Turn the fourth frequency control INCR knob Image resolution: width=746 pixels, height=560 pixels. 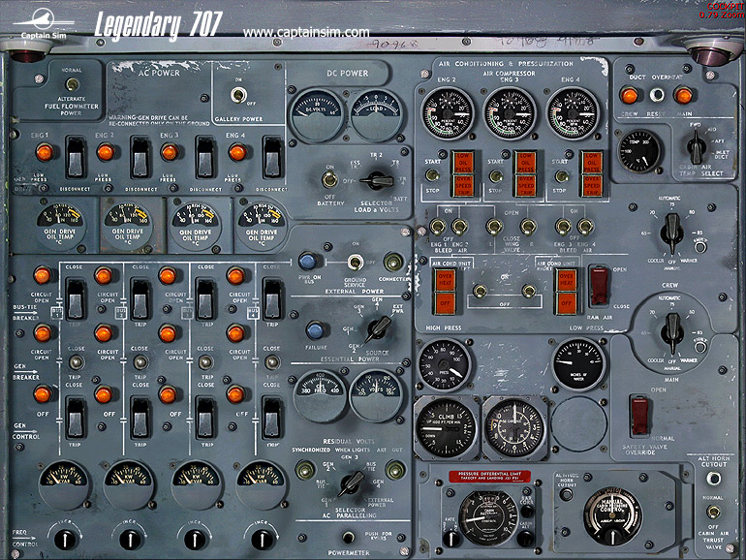click(x=262, y=539)
